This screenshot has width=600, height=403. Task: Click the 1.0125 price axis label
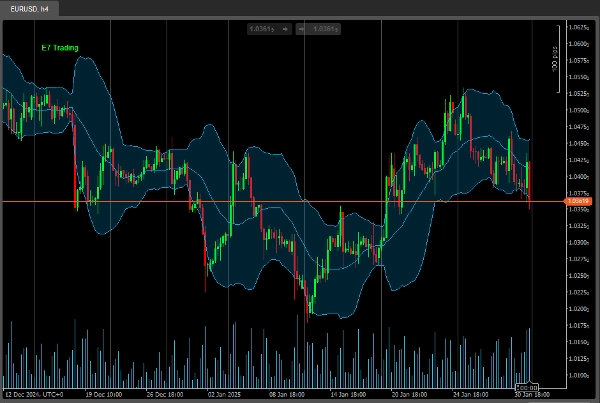578,359
